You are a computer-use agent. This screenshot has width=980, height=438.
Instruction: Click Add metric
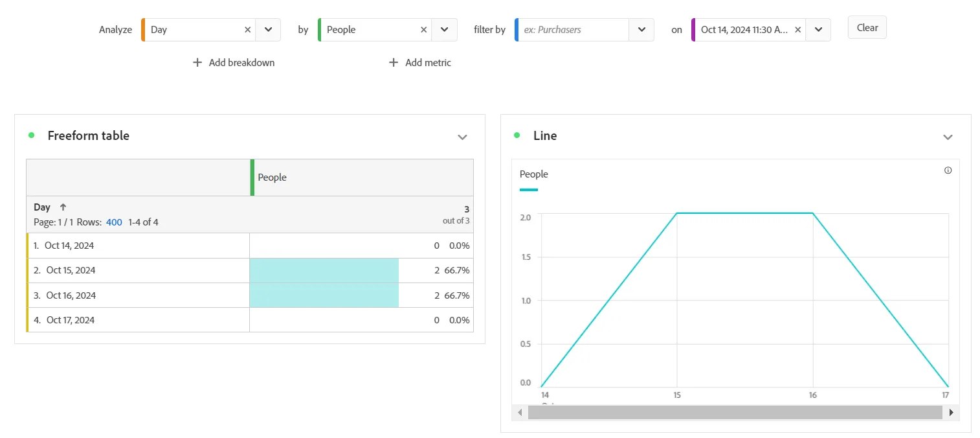pos(420,63)
